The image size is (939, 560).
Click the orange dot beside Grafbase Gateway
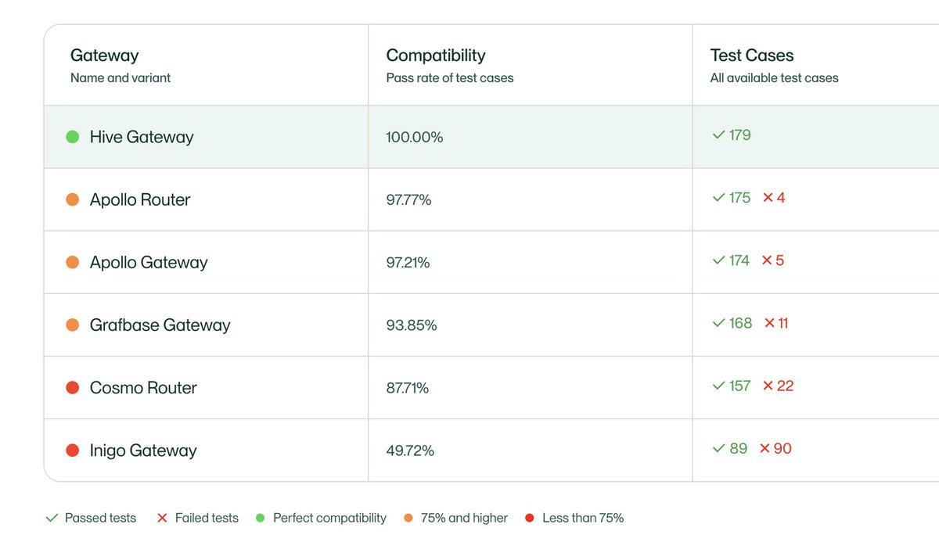coord(73,325)
